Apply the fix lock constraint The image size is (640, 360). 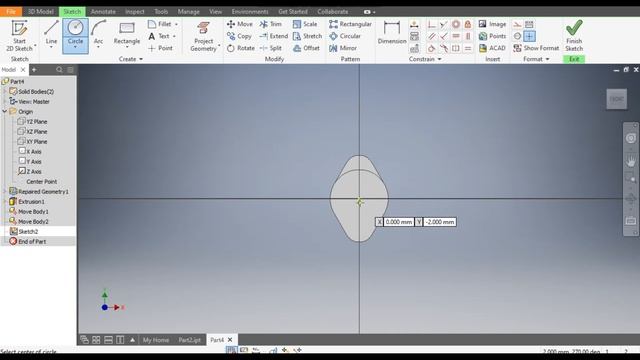pos(468,24)
